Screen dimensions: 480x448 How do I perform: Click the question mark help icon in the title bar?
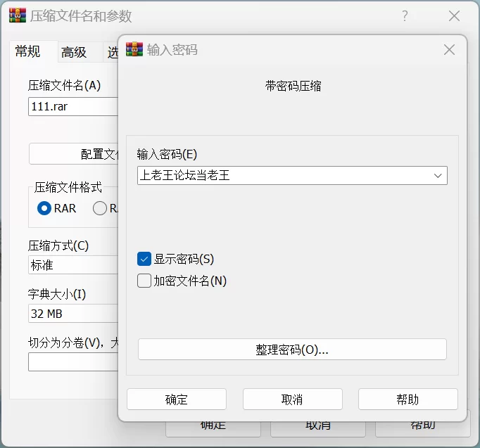(x=405, y=16)
